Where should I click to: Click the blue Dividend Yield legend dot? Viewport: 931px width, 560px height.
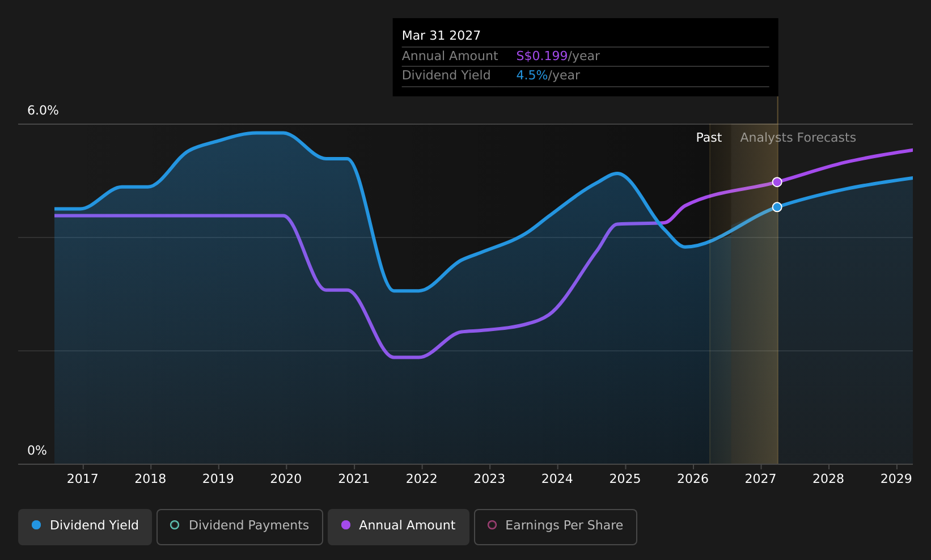tap(36, 525)
